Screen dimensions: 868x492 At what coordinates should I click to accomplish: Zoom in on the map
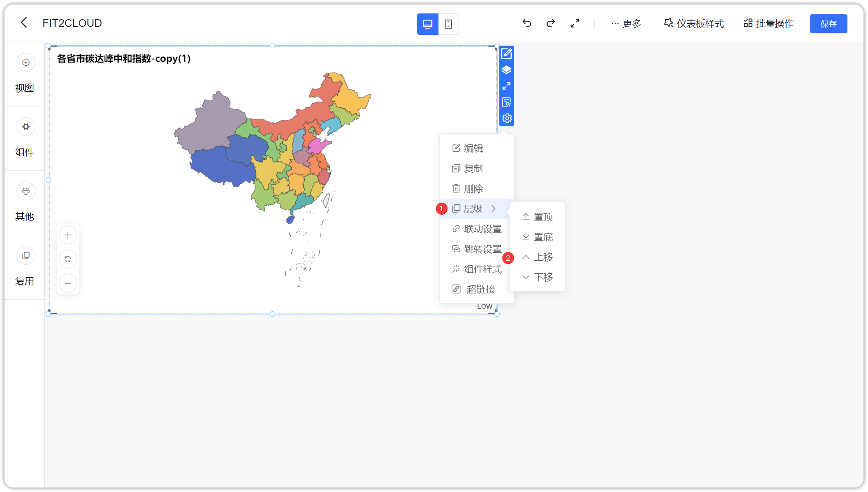point(68,235)
